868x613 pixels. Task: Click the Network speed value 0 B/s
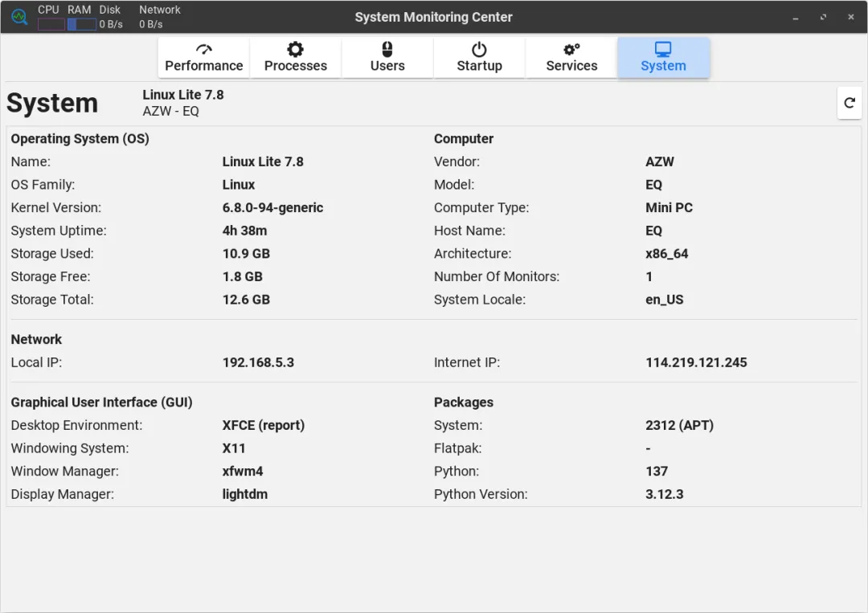coord(150,24)
